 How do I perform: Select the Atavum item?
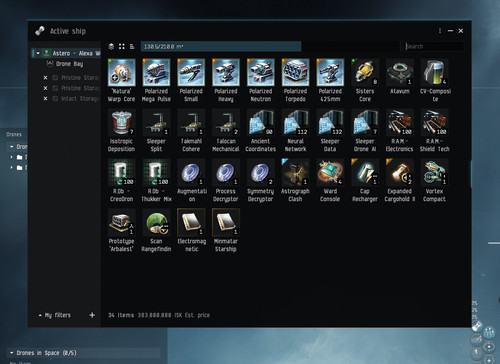(x=400, y=77)
